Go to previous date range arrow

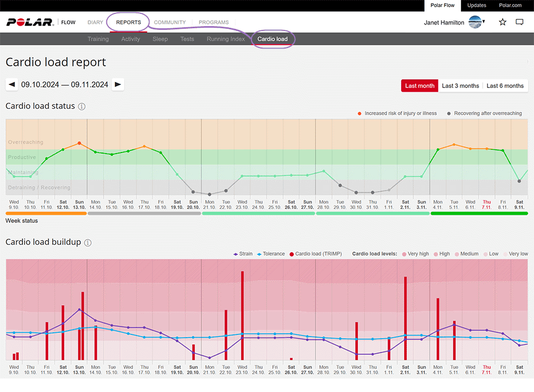12,84
